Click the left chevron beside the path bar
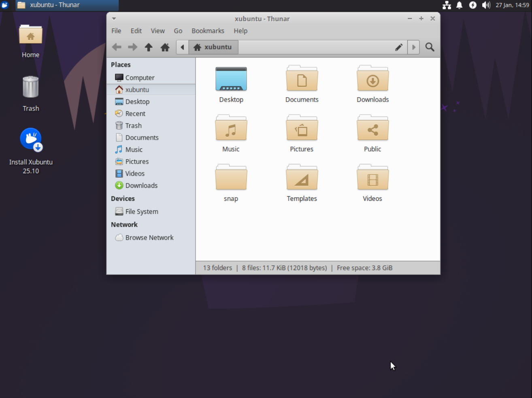 (x=182, y=47)
